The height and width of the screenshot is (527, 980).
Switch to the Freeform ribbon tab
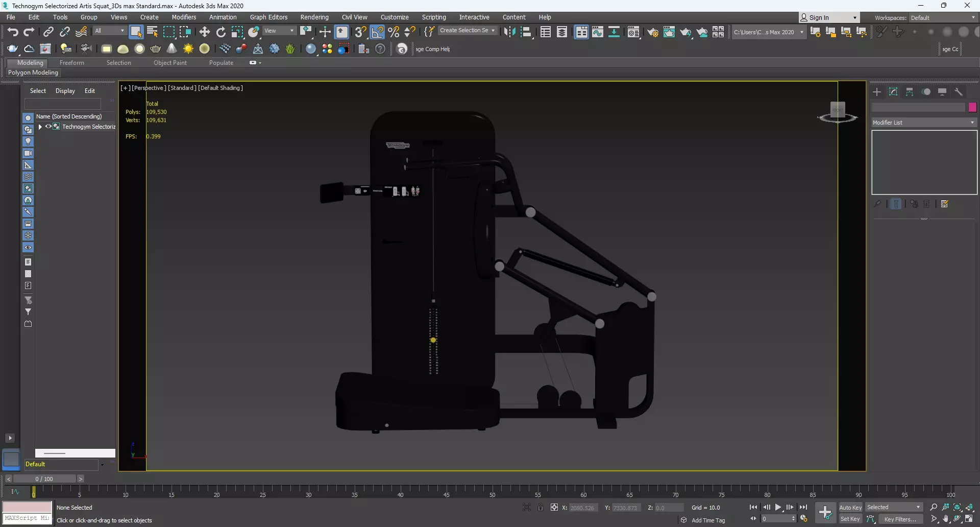click(x=71, y=63)
